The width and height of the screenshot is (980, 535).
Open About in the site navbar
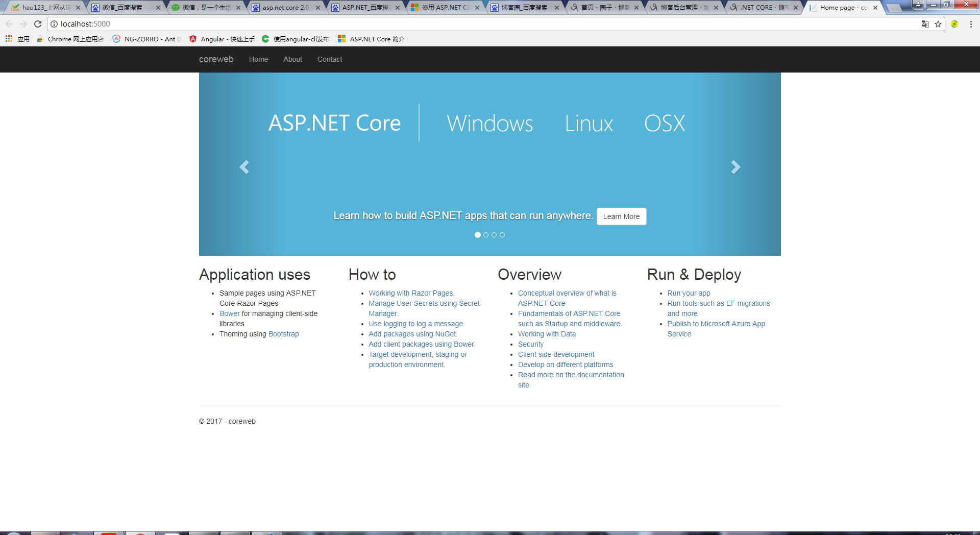tap(292, 59)
